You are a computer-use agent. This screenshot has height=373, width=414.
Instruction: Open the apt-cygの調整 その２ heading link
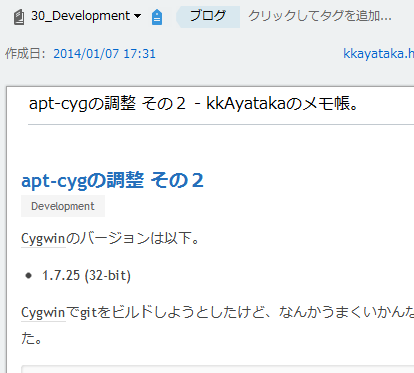click(112, 180)
